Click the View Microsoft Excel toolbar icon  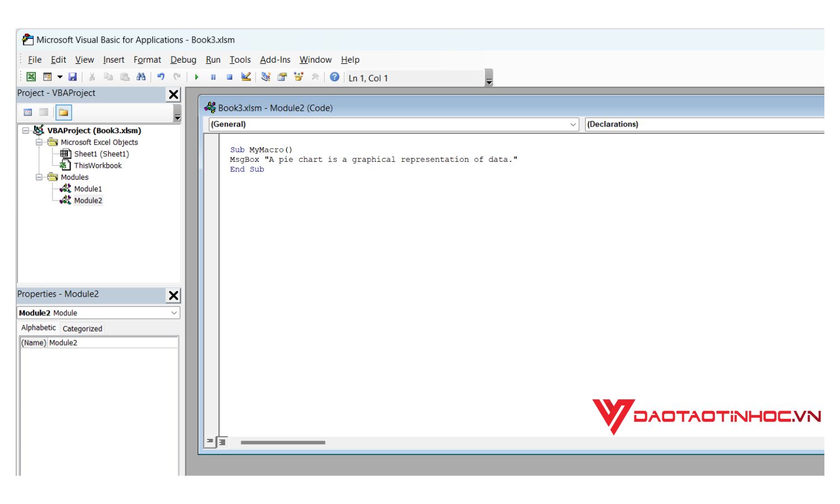[x=31, y=77]
